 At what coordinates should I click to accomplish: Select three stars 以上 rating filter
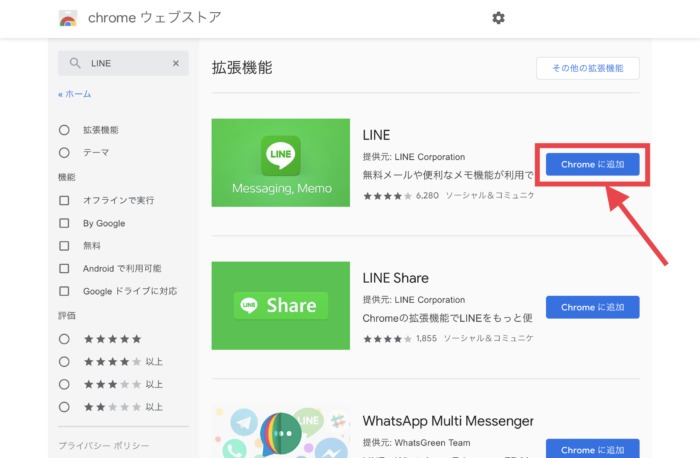[x=64, y=384]
